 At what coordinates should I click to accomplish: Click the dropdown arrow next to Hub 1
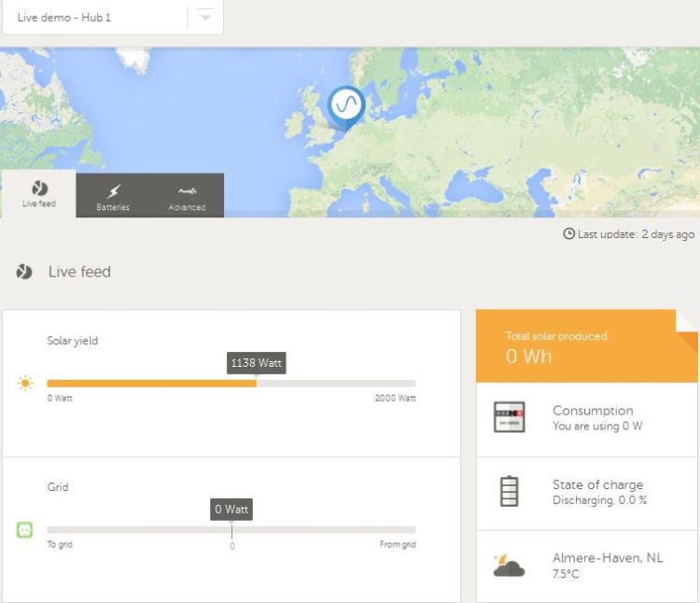click(x=205, y=18)
